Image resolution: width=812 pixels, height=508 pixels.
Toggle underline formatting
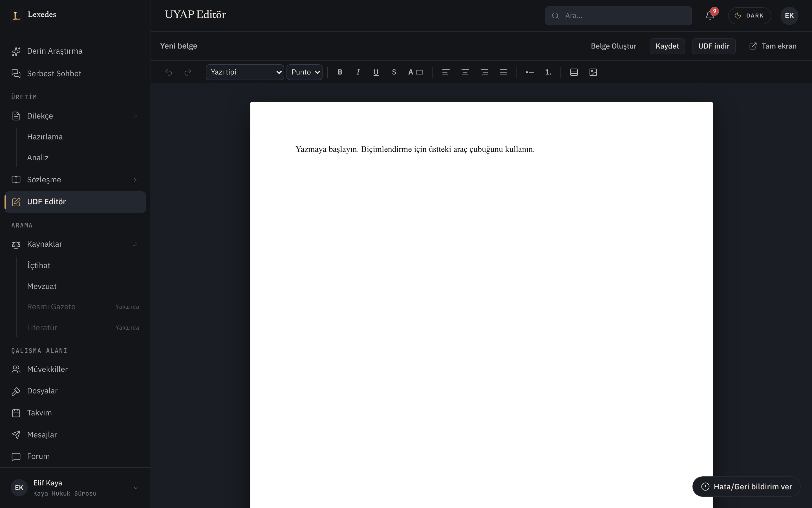[x=376, y=72]
